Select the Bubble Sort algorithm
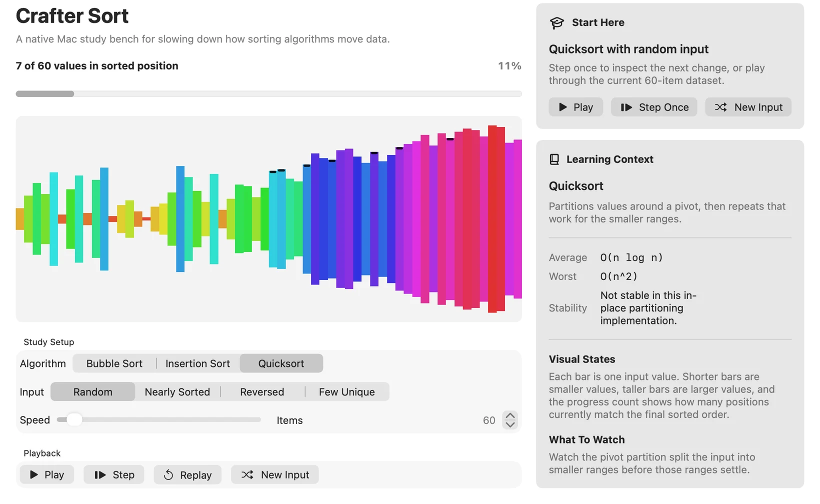 (x=114, y=363)
